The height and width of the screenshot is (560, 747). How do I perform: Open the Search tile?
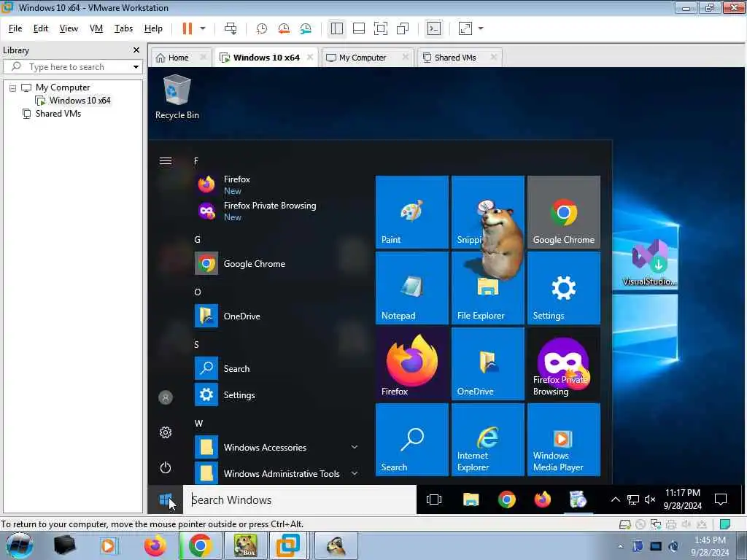412,440
